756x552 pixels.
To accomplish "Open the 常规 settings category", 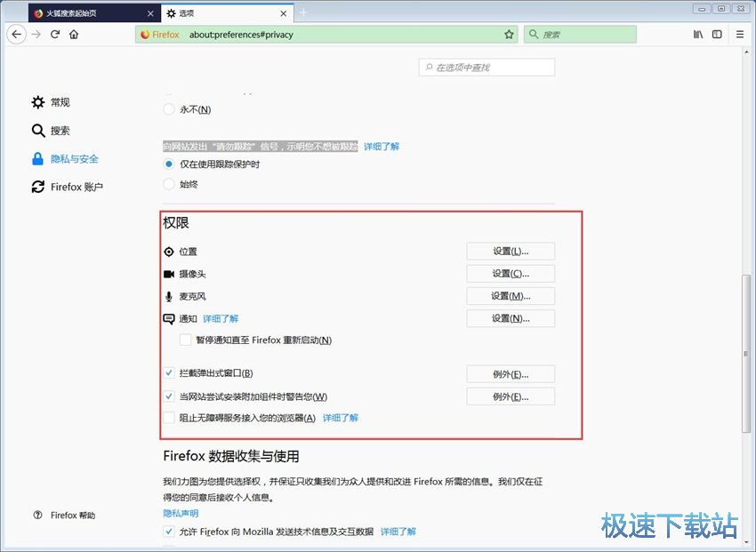I will click(x=51, y=102).
